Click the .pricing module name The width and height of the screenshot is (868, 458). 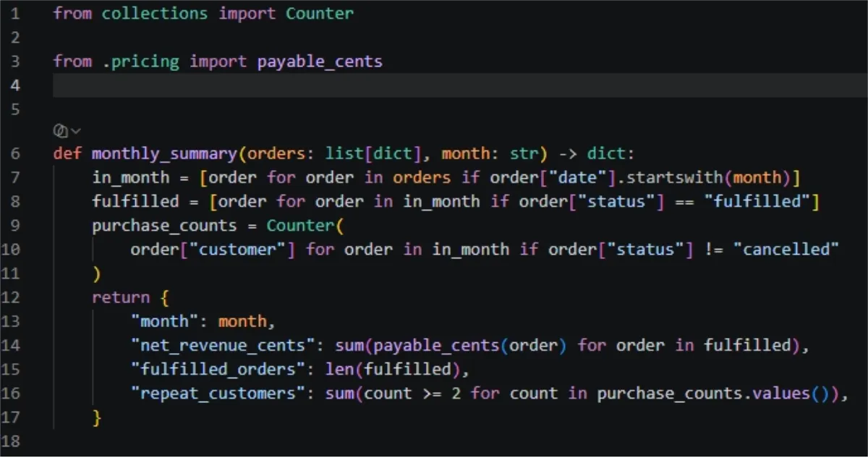pyautogui.click(x=140, y=62)
